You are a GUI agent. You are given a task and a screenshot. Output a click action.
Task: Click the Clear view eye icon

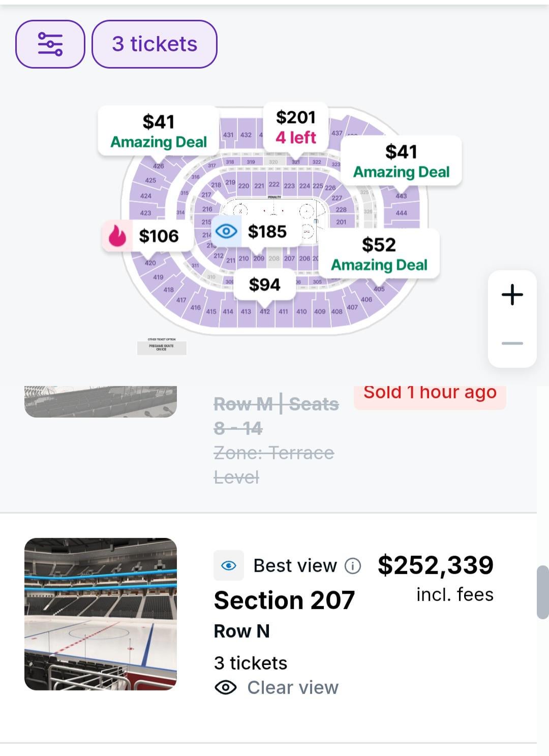[226, 687]
